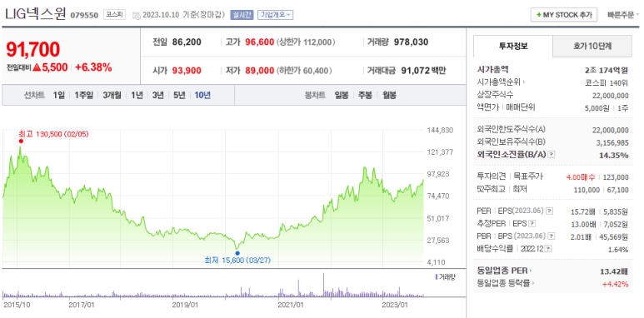Select the 5년 line chart period
Viewport: 644px width, 318px height.
pyautogui.click(x=179, y=96)
